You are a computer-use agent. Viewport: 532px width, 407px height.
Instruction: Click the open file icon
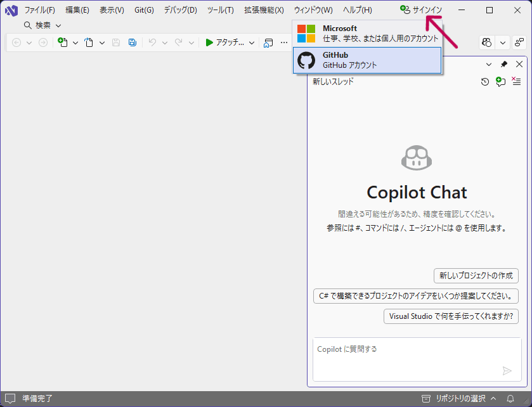89,42
